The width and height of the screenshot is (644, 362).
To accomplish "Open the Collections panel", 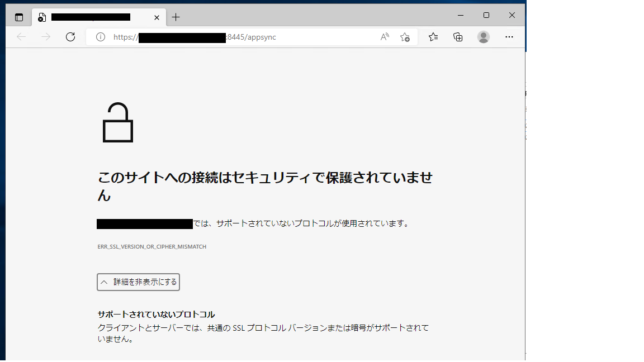I will [458, 37].
